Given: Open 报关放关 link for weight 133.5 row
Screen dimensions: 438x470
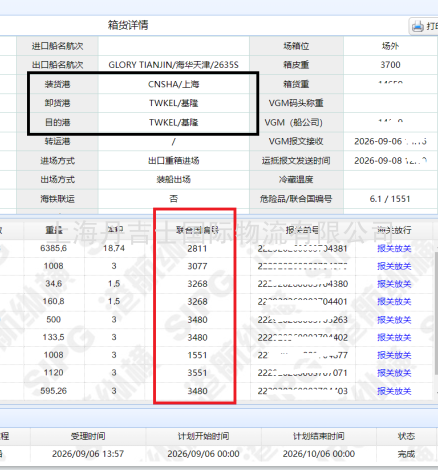Looking at the screenshot, I should point(394,338).
